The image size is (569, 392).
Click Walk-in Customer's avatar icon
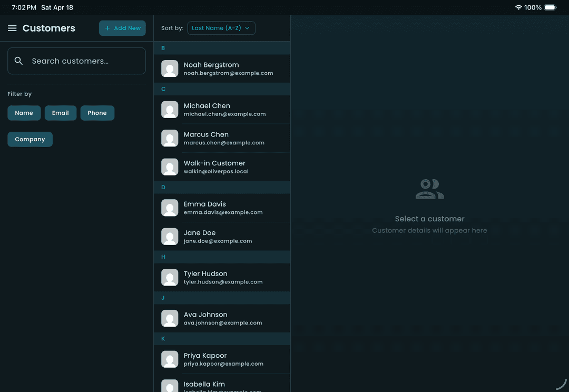[x=170, y=167]
